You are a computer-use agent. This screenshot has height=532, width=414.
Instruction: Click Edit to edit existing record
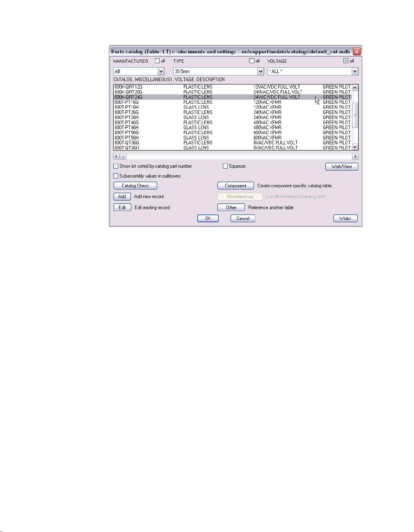pos(122,208)
